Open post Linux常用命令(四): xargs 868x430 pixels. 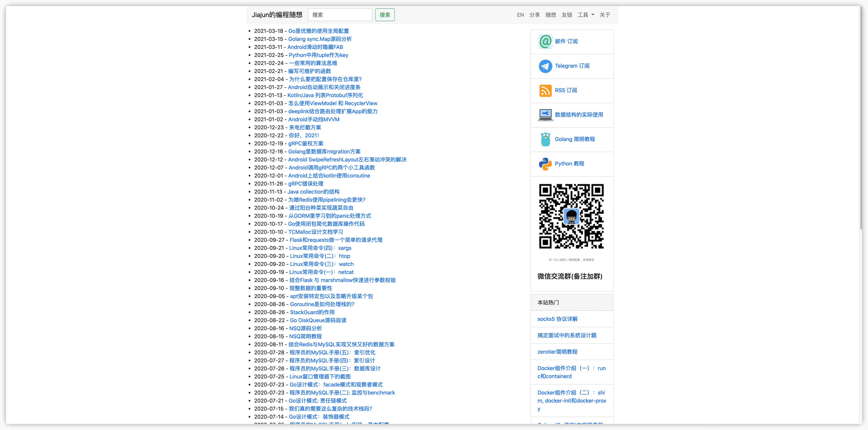click(x=320, y=248)
